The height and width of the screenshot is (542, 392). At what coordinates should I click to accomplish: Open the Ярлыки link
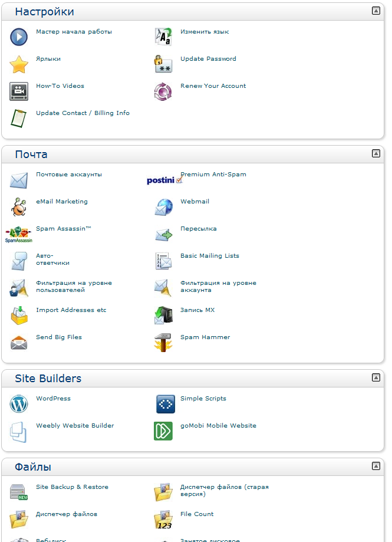[48, 59]
